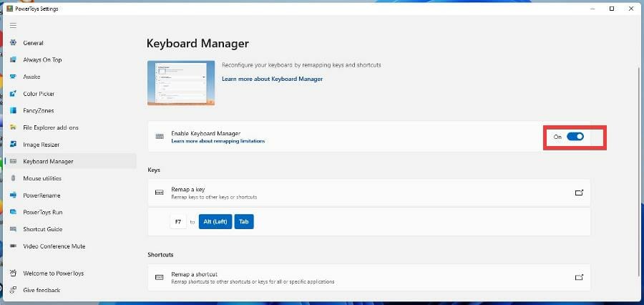Screen dimensions: 644x305
Task: Switch to the General settings tab
Action: tap(33, 43)
